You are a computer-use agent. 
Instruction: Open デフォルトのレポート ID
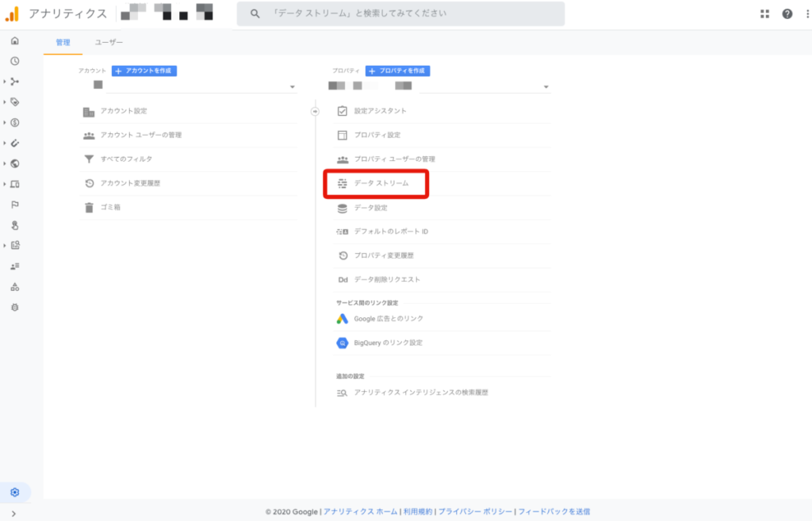442,232
